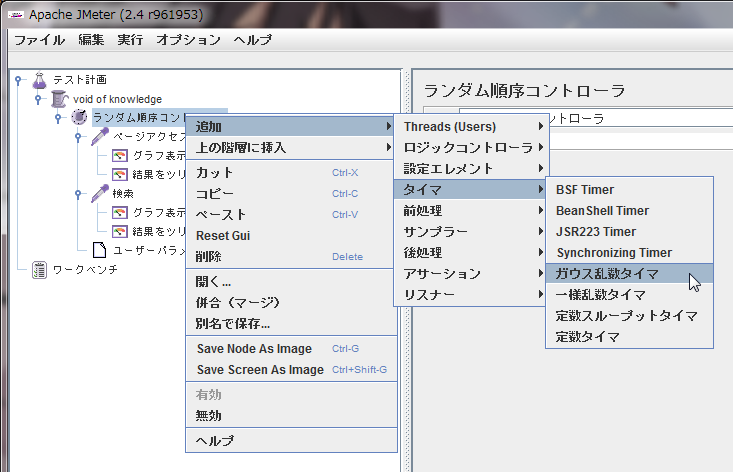Screen dimensions: 733x472
Task: Open the アサーション submenu entry
Action: (471, 274)
